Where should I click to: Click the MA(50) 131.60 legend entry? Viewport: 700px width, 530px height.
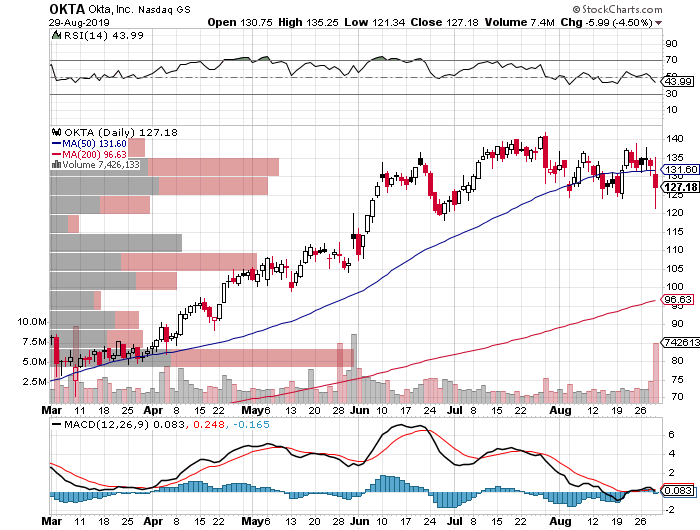pyautogui.click(x=90, y=144)
